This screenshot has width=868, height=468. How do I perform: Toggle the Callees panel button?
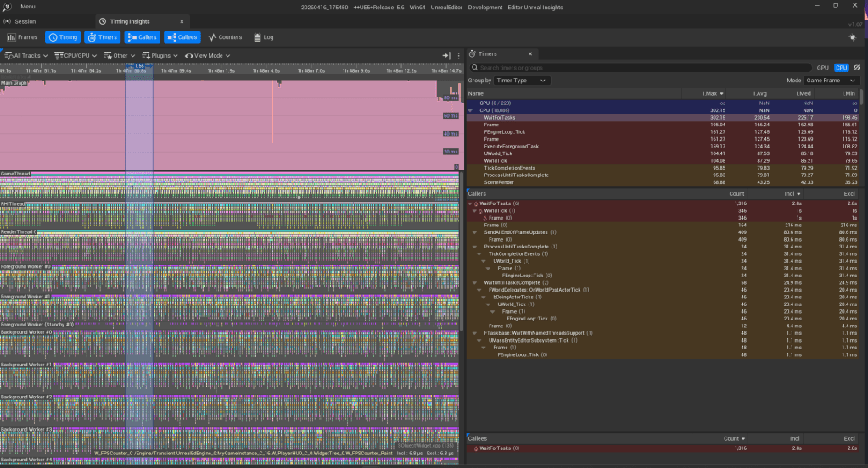(182, 37)
